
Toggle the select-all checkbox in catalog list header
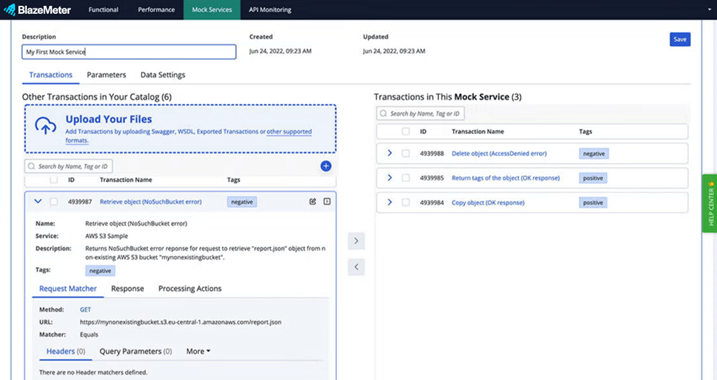(x=54, y=180)
